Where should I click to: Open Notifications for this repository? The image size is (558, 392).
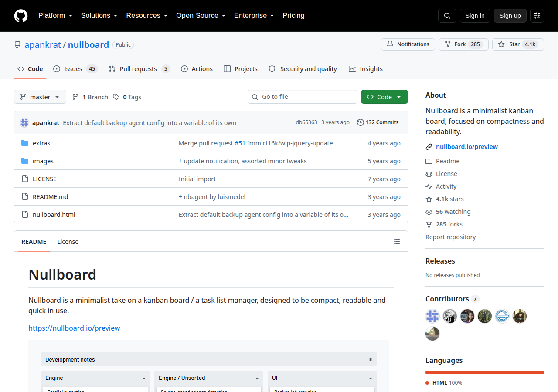point(408,44)
